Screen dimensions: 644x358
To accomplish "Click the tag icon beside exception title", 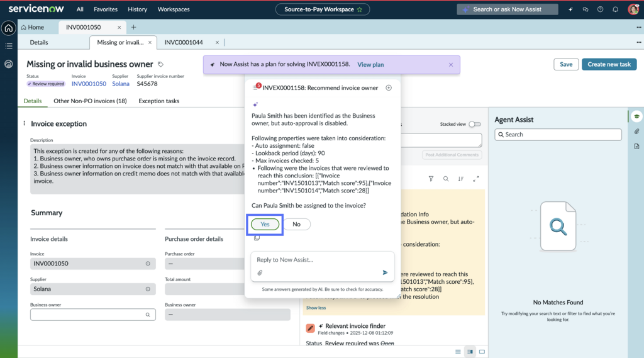I will tap(160, 64).
